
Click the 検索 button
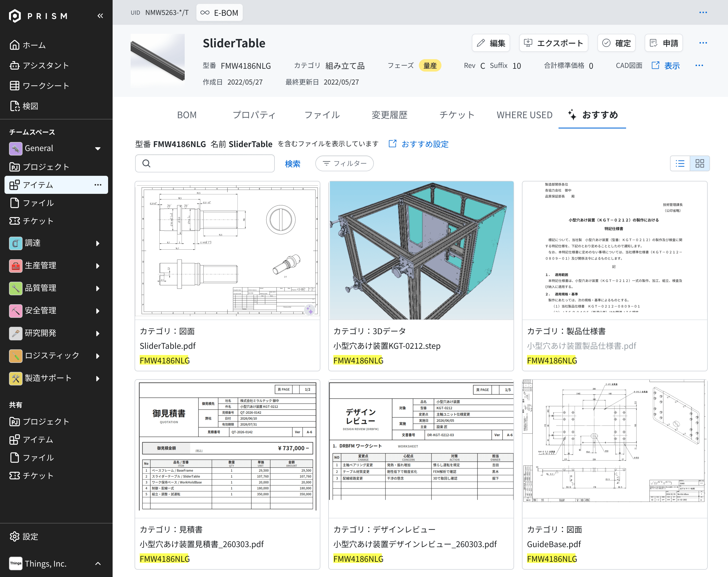click(292, 164)
